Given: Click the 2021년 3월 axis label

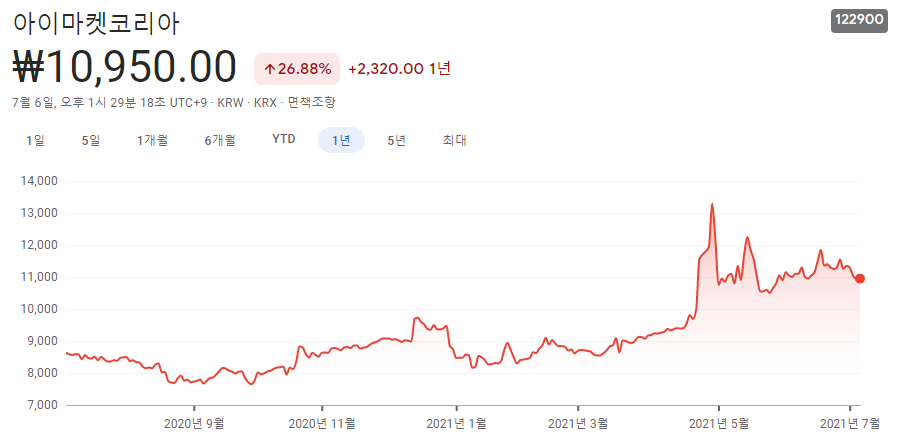Looking at the screenshot, I should click(x=578, y=424).
